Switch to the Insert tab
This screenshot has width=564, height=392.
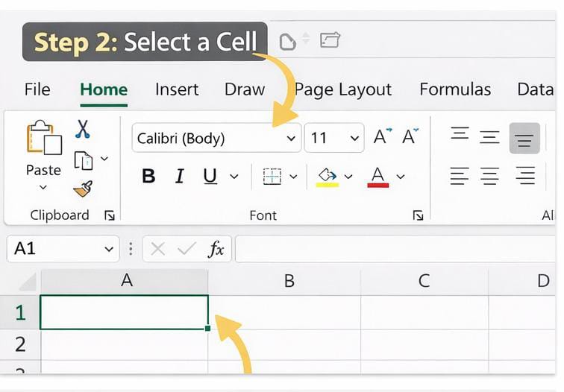[x=177, y=90]
